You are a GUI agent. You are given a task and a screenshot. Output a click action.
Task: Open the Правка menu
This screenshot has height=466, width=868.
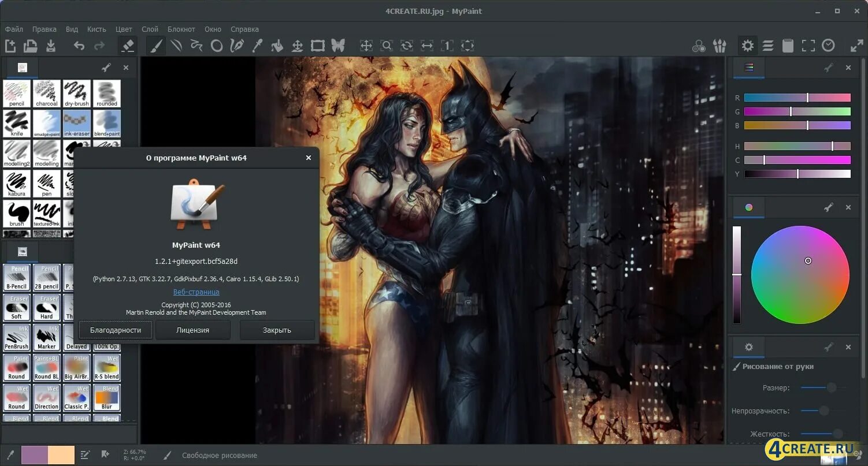coord(44,29)
